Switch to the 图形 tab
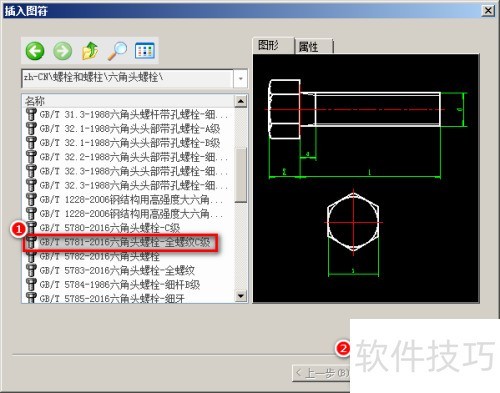This screenshot has width=500, height=393. click(x=273, y=45)
